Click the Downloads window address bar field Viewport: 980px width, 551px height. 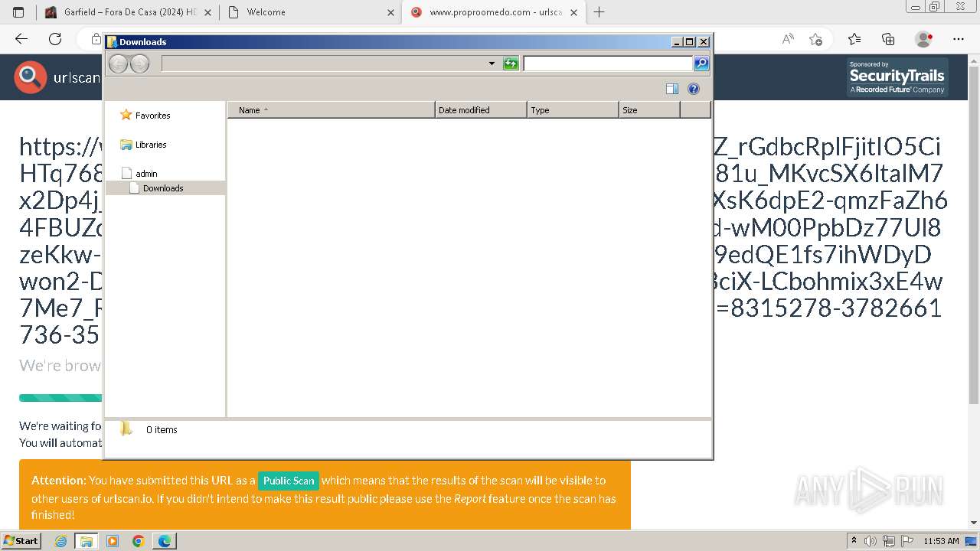pos(325,64)
